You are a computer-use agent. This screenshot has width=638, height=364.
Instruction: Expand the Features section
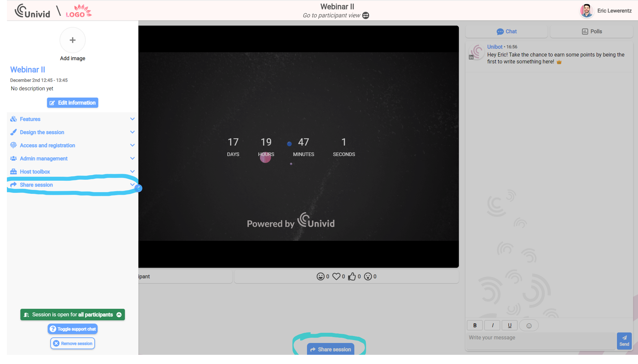72,119
